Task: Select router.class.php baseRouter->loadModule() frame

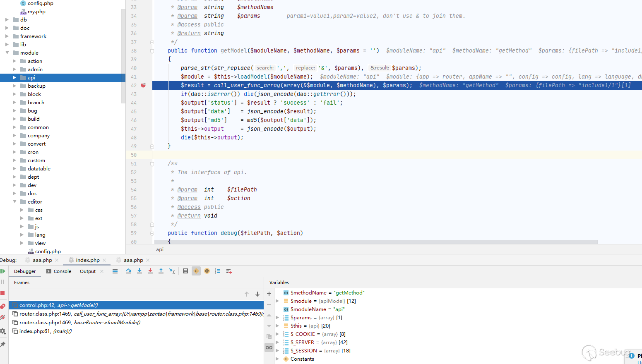Action: pyautogui.click(x=79, y=323)
